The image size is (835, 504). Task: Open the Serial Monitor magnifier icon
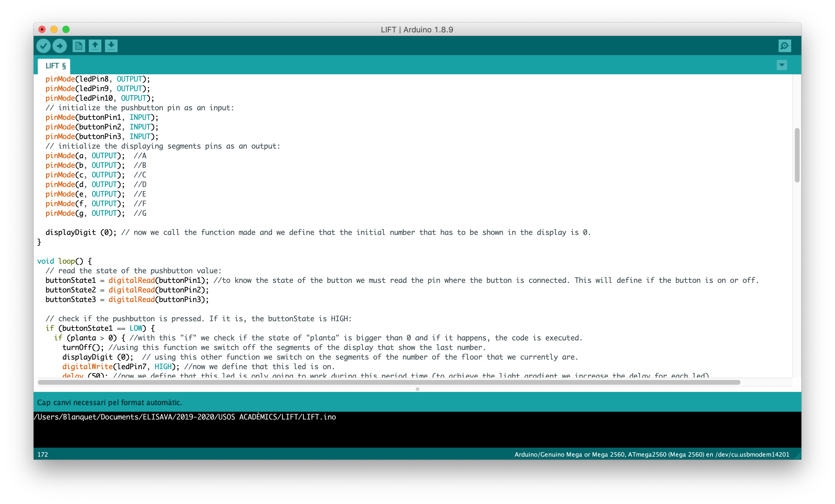(x=785, y=46)
